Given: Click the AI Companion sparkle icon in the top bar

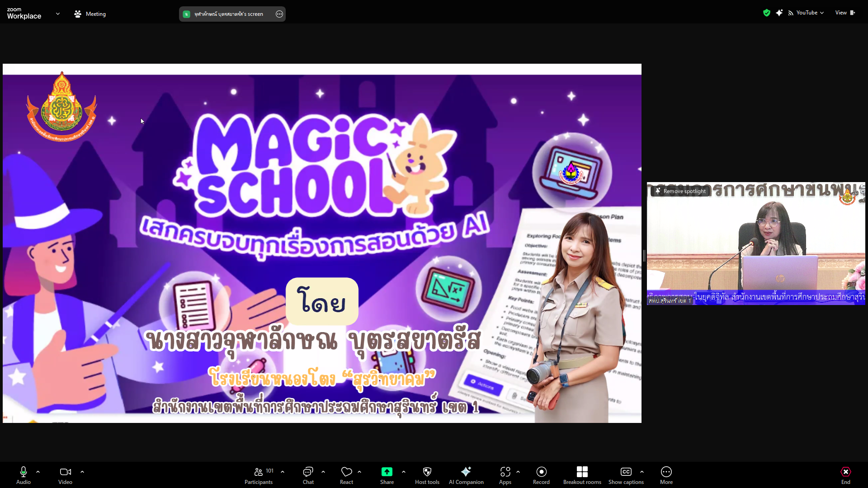Looking at the screenshot, I should click(779, 13).
